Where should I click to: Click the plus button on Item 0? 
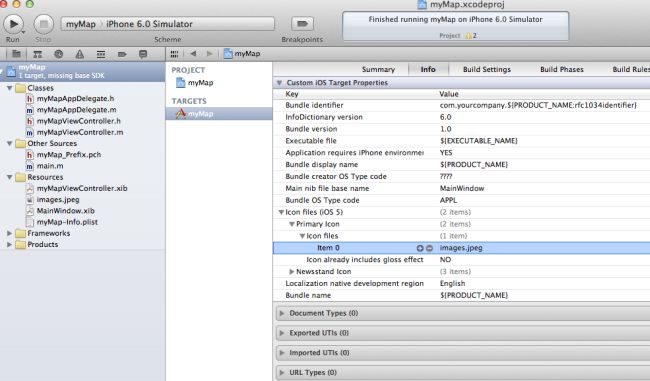[x=420, y=248]
